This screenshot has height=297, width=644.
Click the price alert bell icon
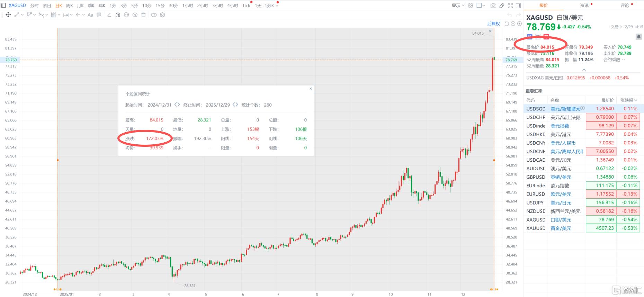[639, 37]
